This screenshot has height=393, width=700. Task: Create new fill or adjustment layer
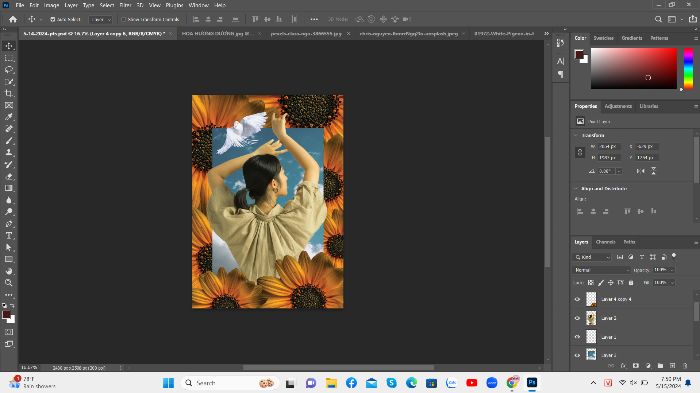click(648, 366)
